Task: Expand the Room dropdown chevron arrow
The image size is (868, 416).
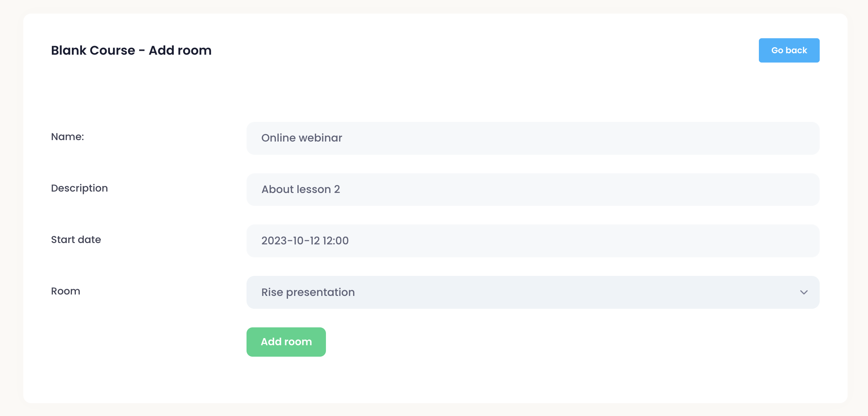Action: [804, 292]
